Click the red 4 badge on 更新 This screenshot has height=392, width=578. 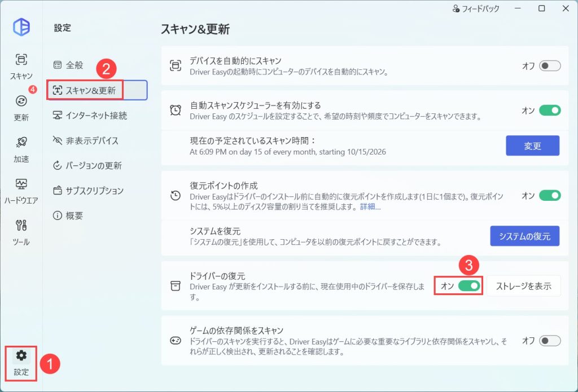coord(33,90)
